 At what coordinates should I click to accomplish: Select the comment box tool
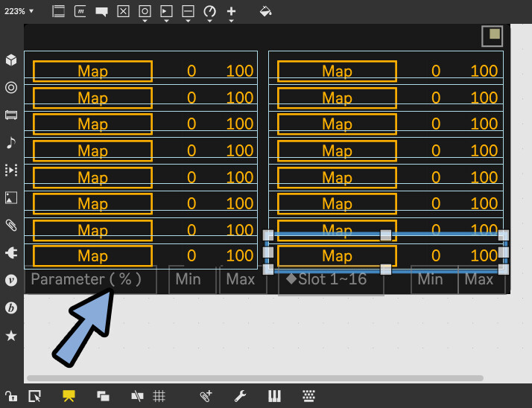[101, 11]
